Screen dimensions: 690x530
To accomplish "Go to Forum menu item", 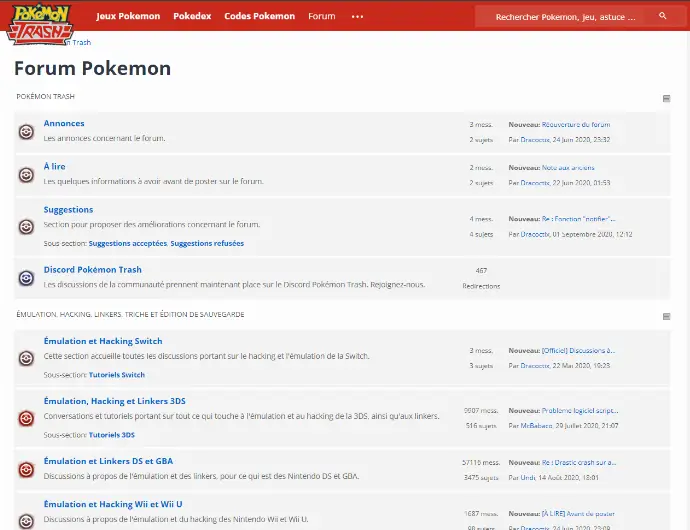I will point(322,16).
